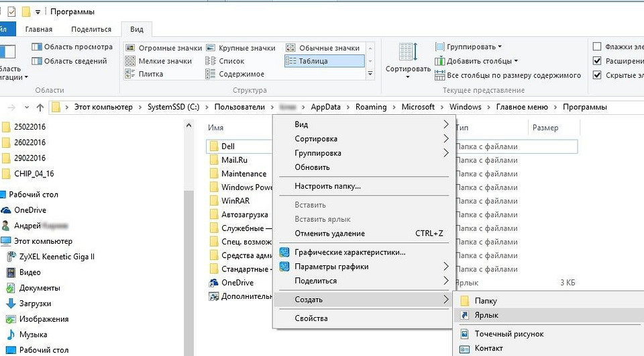Viewport: 644px width, 356px height.
Task: Select Huge icons (Огромные значки) layout
Action: [164, 48]
